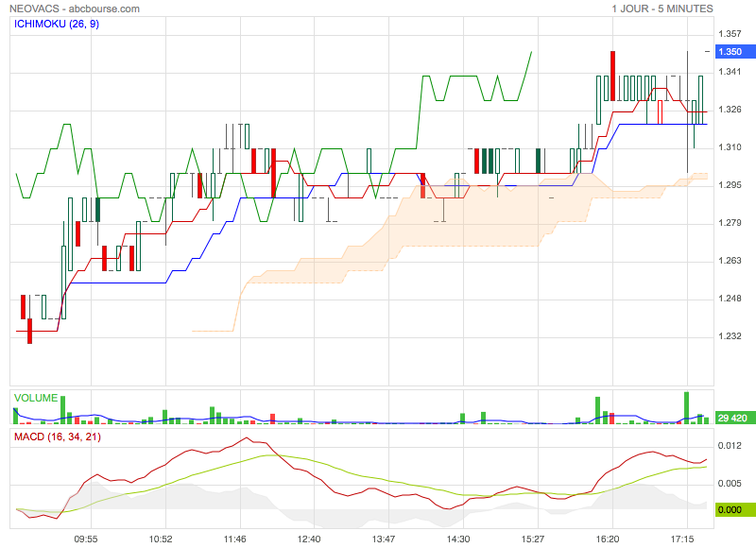The height and width of the screenshot is (548, 756).
Task: Click the 13:47 time axis label
Action: [x=384, y=539]
